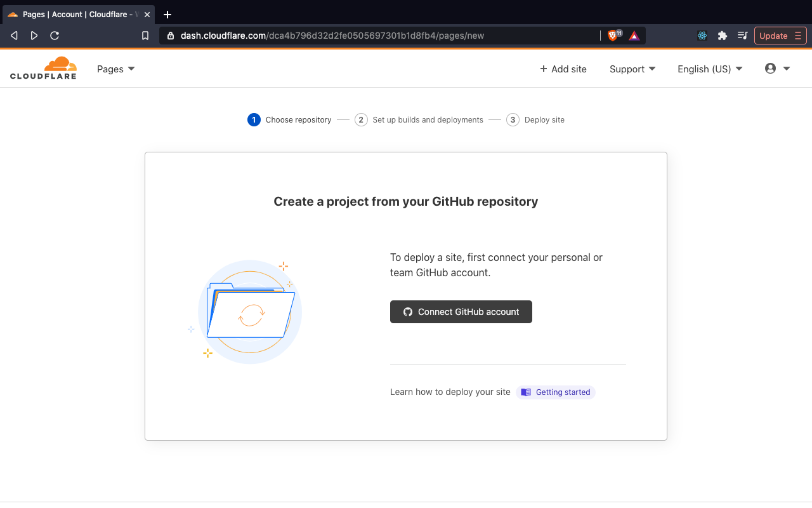Expand the English (US) language dropdown
Screen dimensions: 812x508
point(709,69)
